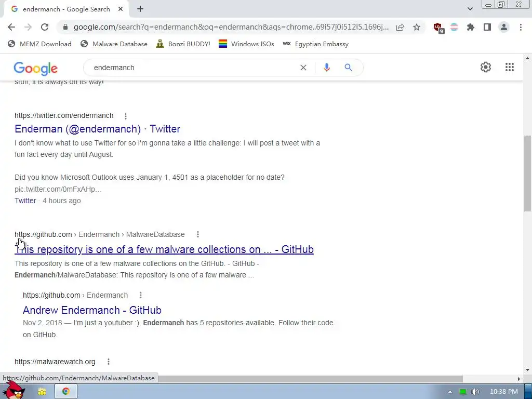Click the Twitter source link
Viewport: 532px width, 399px height.
[x=25, y=201]
